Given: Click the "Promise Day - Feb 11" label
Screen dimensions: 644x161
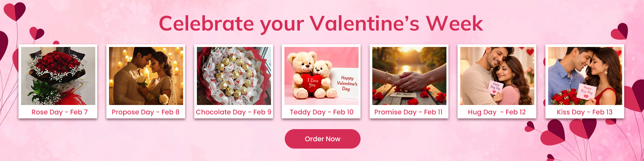Looking at the screenshot, I should tap(408, 112).
